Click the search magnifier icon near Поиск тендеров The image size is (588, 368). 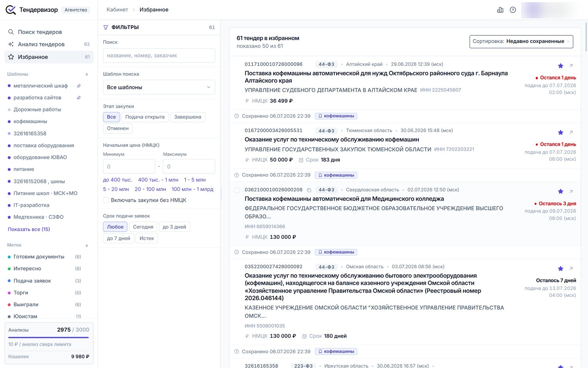coord(11,32)
